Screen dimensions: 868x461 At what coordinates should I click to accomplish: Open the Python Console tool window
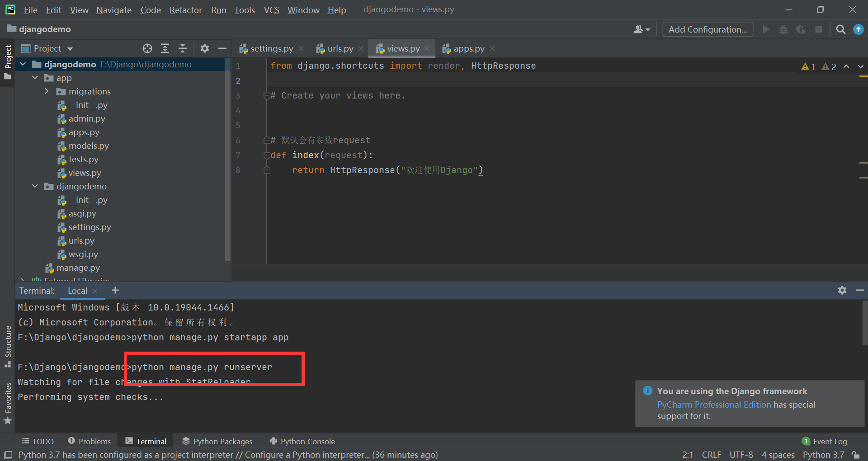coord(302,442)
